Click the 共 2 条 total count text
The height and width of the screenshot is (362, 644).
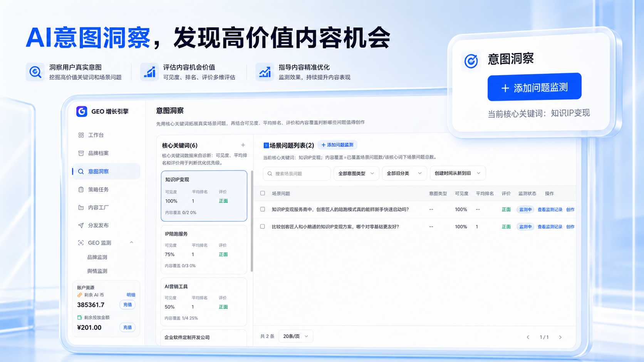pos(267,336)
